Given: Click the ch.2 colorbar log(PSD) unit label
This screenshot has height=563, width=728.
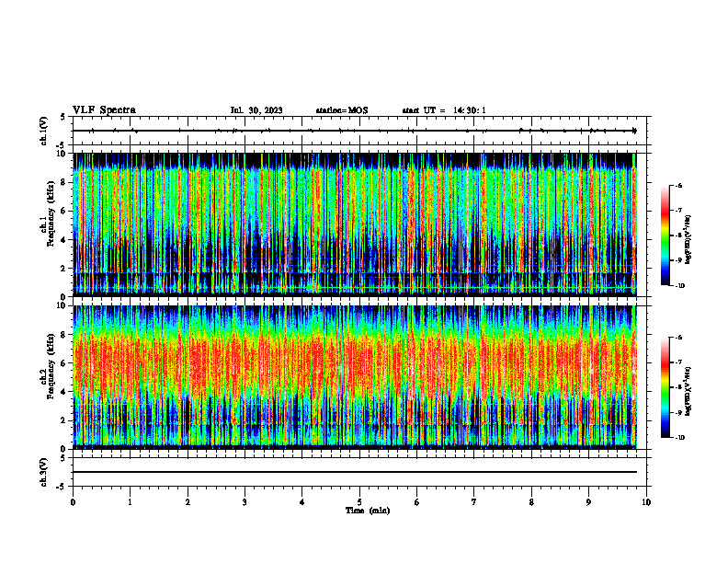Looking at the screenshot, I should (x=688, y=392).
